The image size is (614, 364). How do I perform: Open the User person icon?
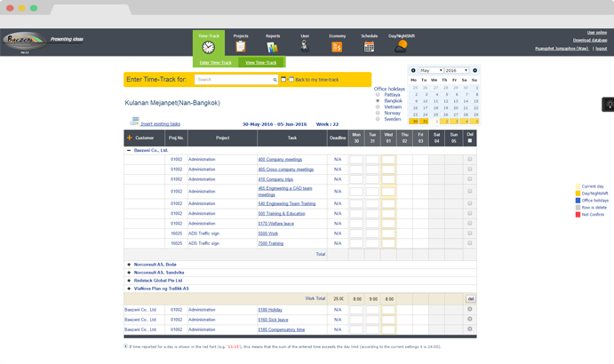305,46
